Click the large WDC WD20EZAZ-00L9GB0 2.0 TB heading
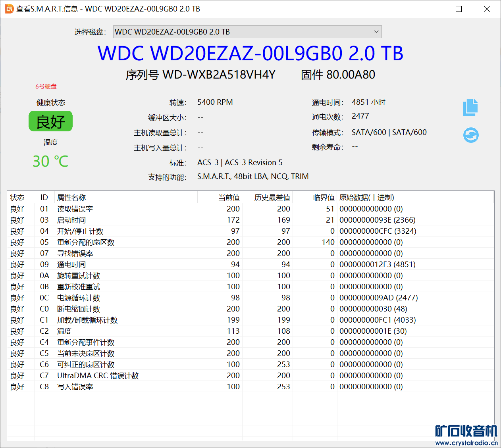The height and width of the screenshot is (448, 501). [250, 53]
